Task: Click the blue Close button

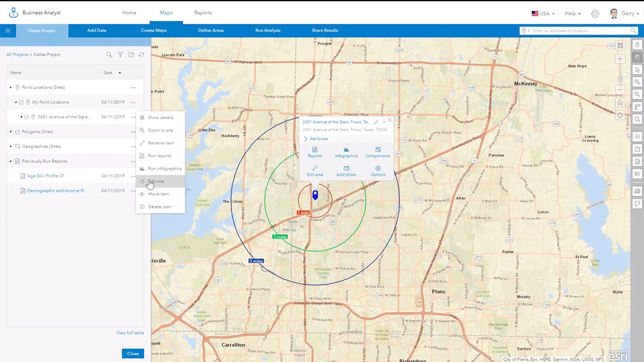Action: (133, 353)
